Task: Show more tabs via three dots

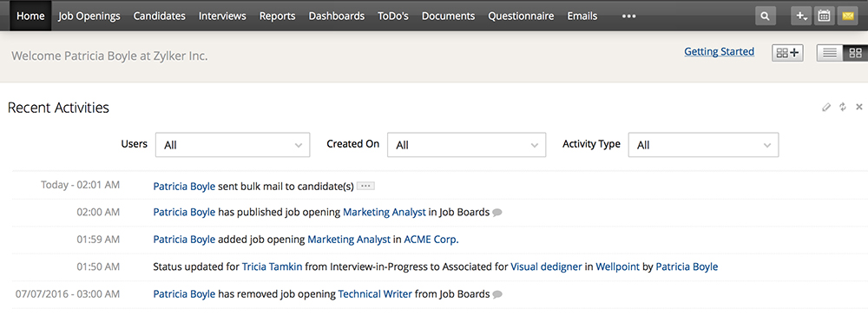Action: click(628, 16)
